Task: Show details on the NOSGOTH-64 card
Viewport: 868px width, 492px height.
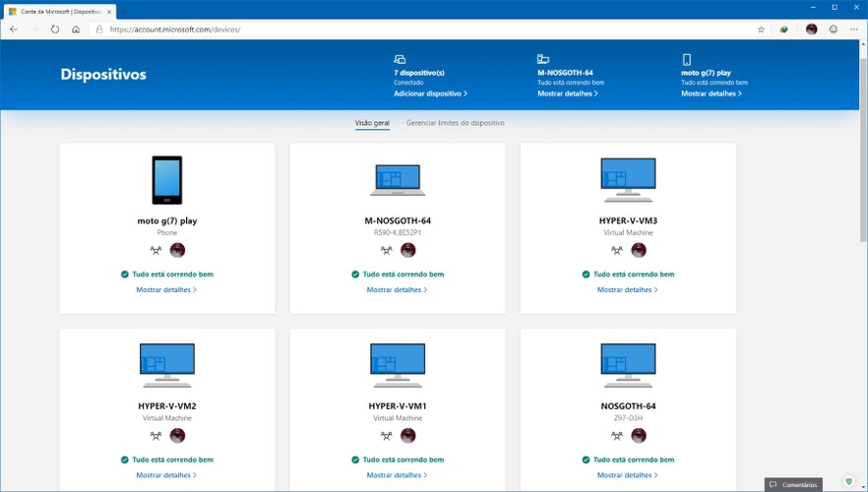Action: tap(627, 475)
